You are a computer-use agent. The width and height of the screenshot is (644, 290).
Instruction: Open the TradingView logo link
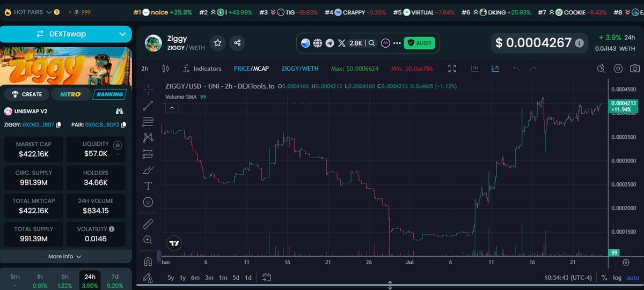173,243
